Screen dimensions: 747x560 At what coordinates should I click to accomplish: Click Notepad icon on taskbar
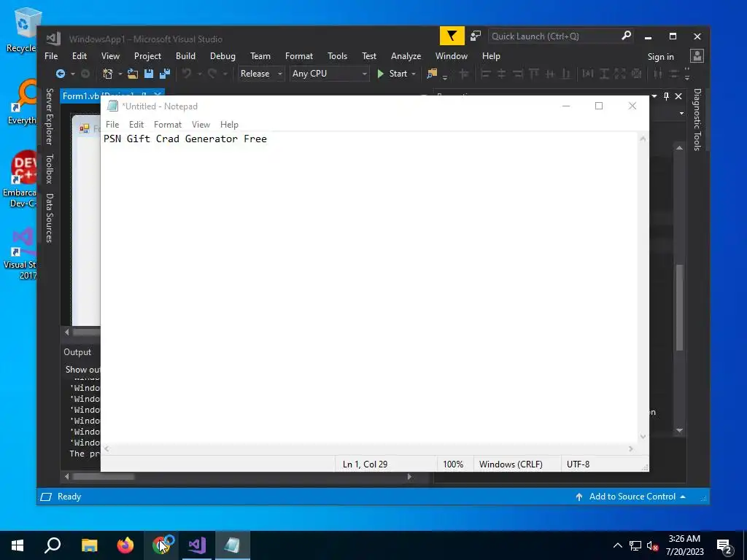(232, 545)
